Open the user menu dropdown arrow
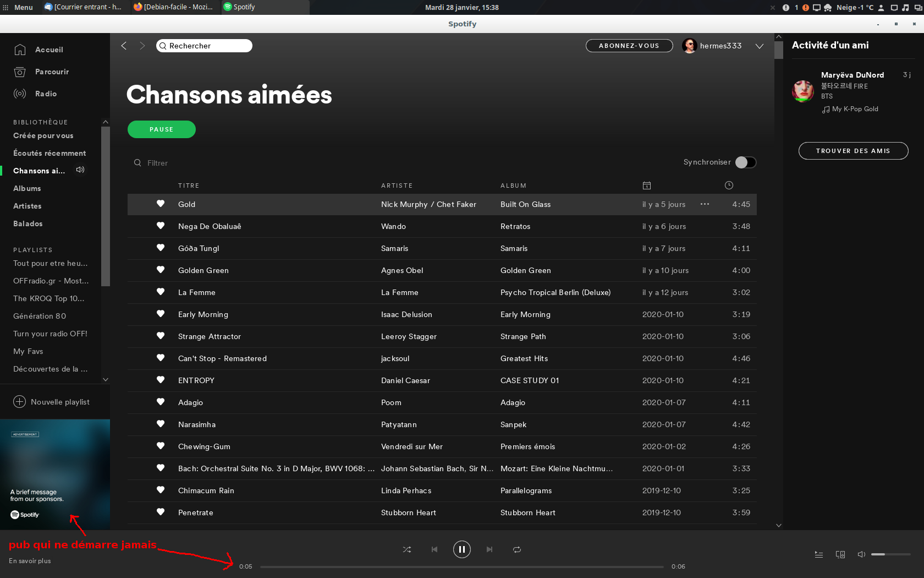Screen dimensions: 924x578 pos(760,46)
